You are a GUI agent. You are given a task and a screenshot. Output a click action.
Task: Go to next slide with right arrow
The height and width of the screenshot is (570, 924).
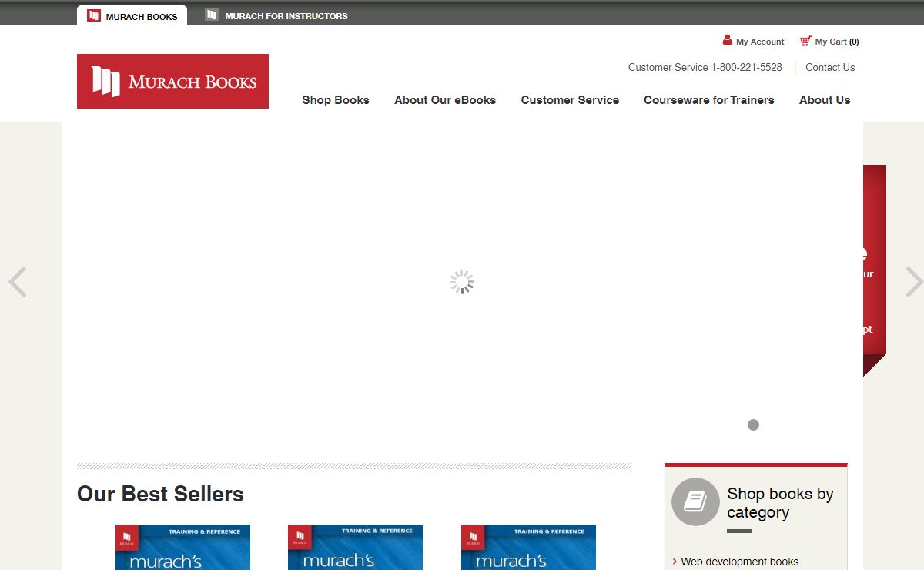tap(914, 282)
